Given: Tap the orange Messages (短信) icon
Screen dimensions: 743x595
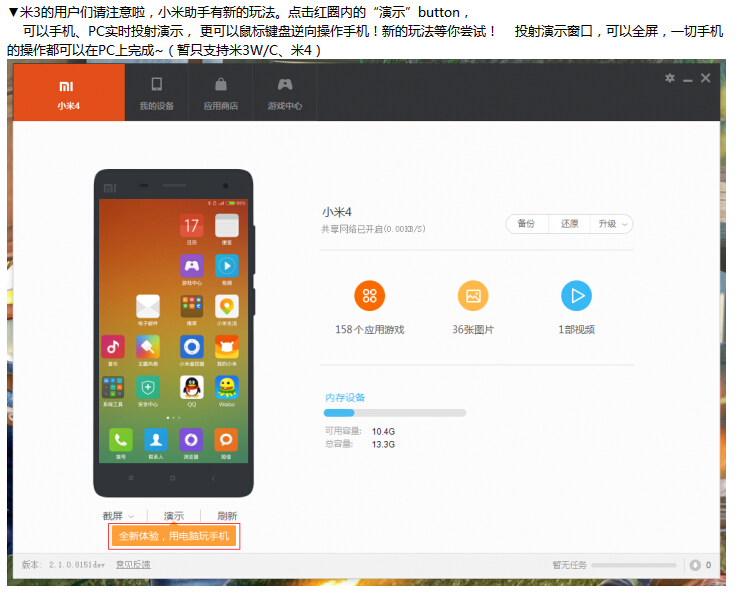Looking at the screenshot, I should [226, 440].
